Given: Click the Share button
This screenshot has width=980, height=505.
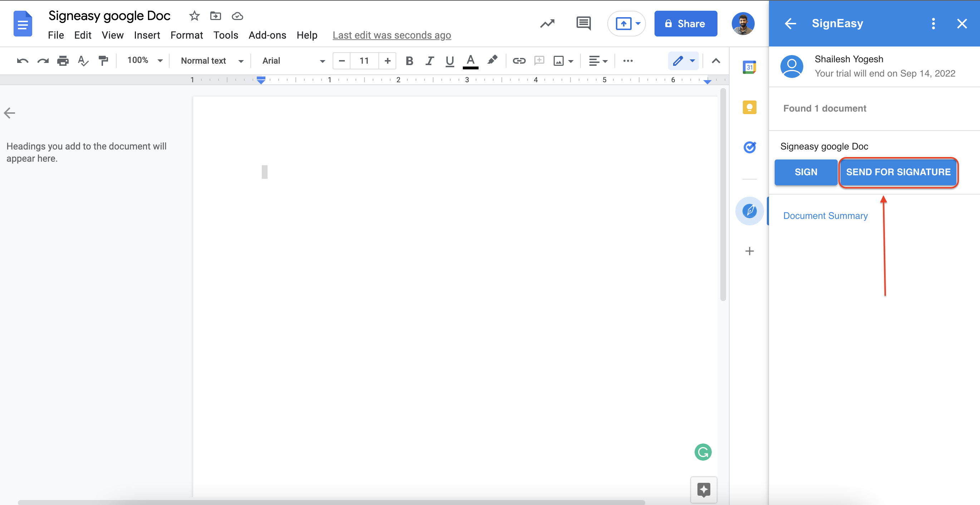Looking at the screenshot, I should [686, 24].
